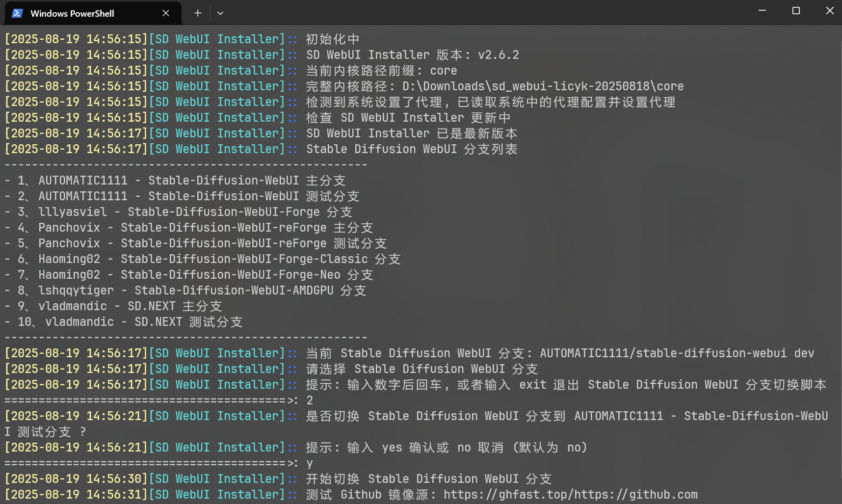842x504 pixels.
Task: Click row 9 vladmandic SD.NEXT 主分支
Action: click(113, 306)
